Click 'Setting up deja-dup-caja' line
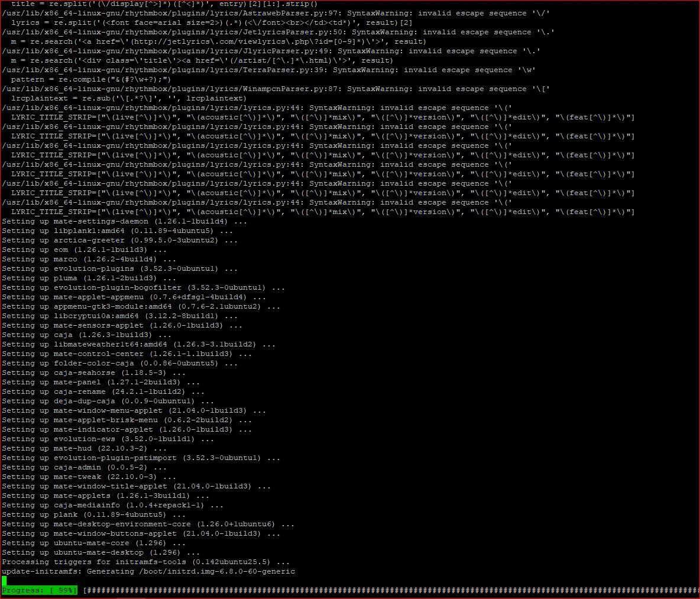The image size is (700, 599). pos(108,402)
